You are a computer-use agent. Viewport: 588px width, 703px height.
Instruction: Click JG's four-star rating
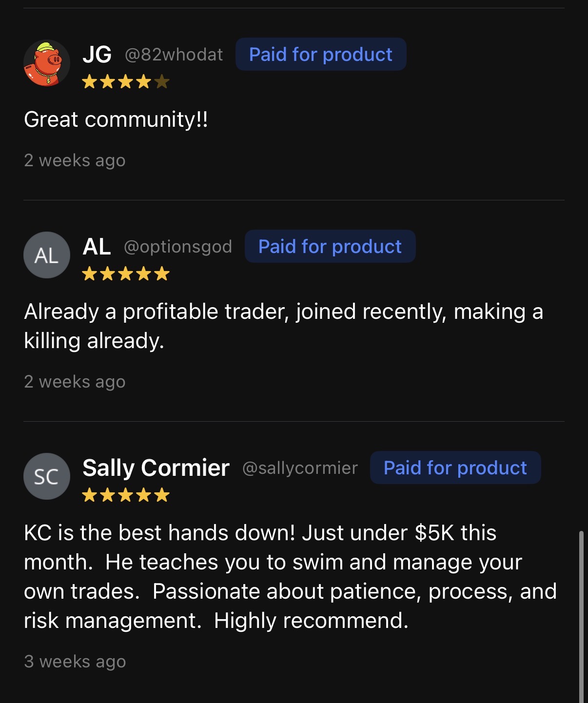[x=126, y=82]
